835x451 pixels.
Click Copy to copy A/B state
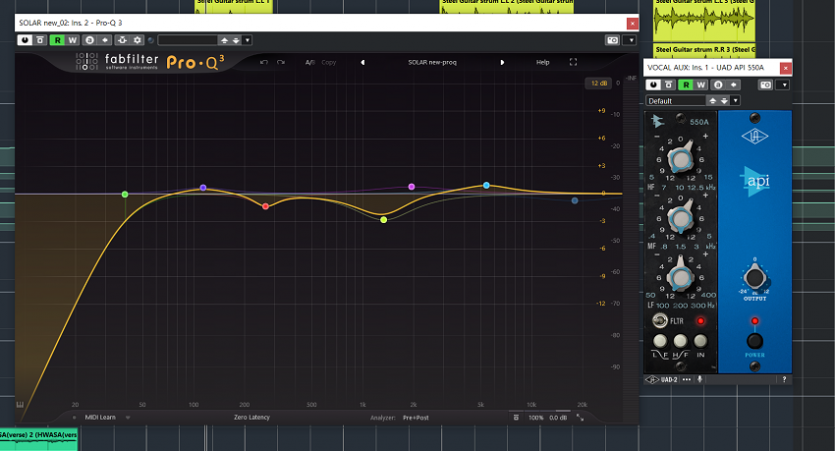click(329, 62)
